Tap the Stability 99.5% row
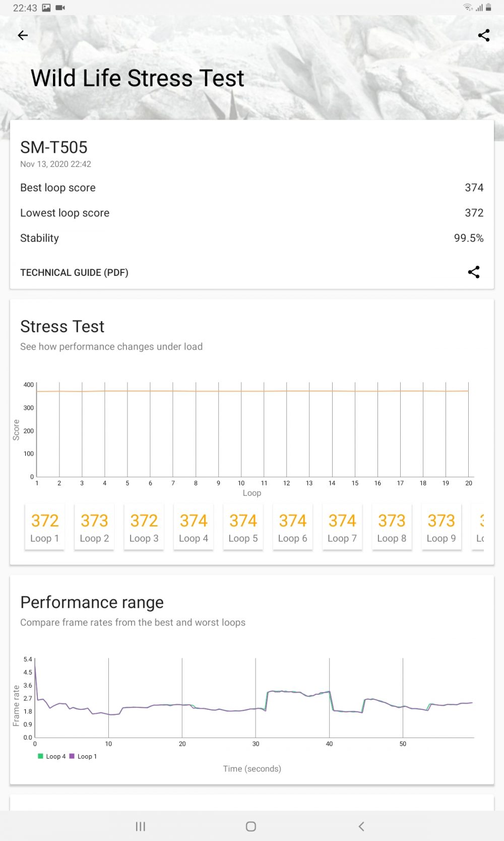504x841 pixels. pos(251,238)
